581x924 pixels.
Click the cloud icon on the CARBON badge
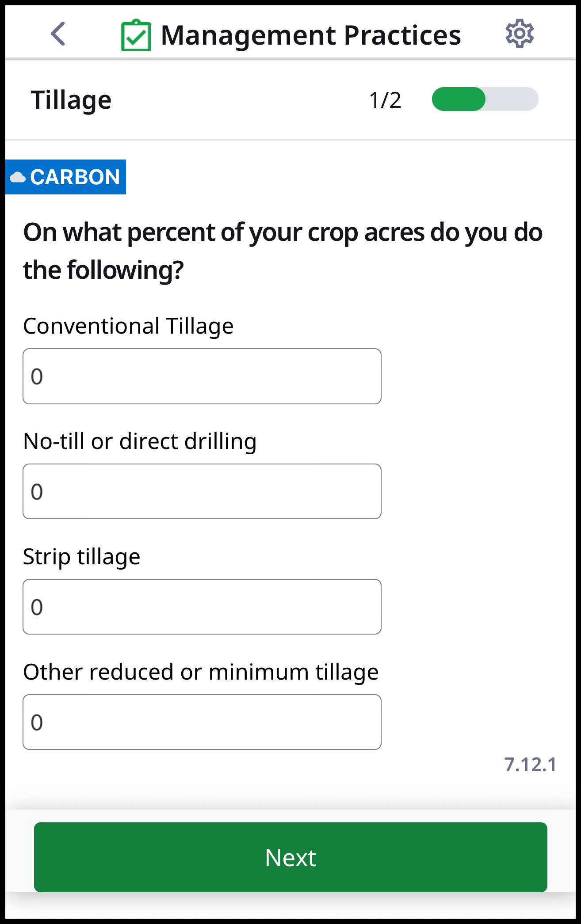tap(19, 177)
